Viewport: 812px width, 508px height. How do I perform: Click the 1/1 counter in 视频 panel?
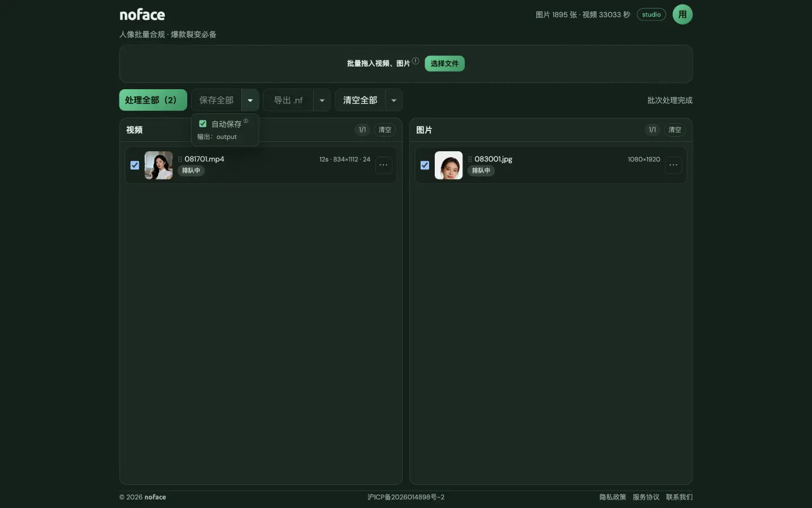click(x=363, y=130)
